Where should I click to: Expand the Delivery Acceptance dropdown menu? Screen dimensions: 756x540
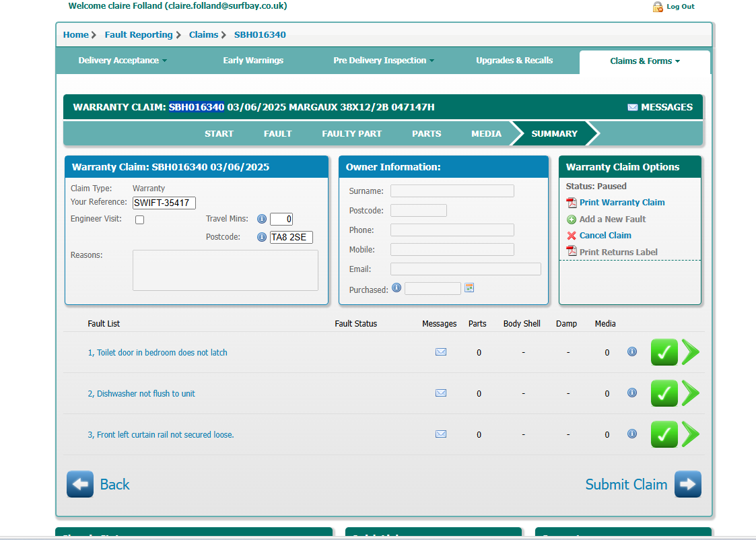[x=122, y=61]
